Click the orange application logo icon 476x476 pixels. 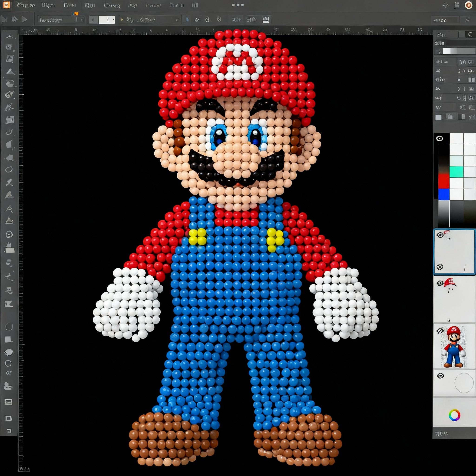(x=7, y=5)
